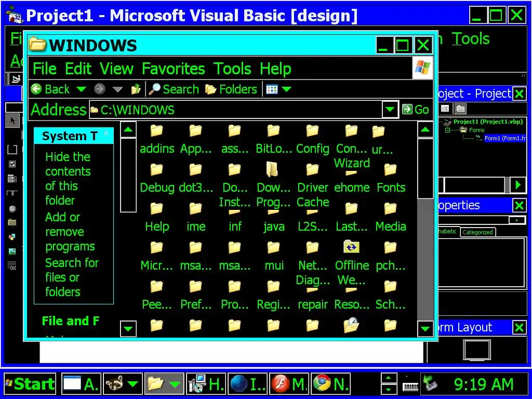
Task: Click the Views icon in explorer toolbar
Action: click(272, 89)
